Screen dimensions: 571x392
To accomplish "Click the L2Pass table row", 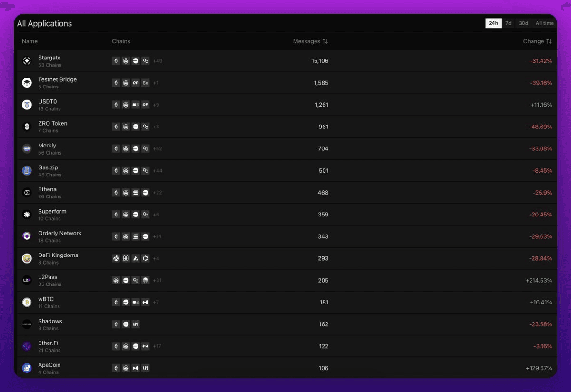I will click(285, 280).
